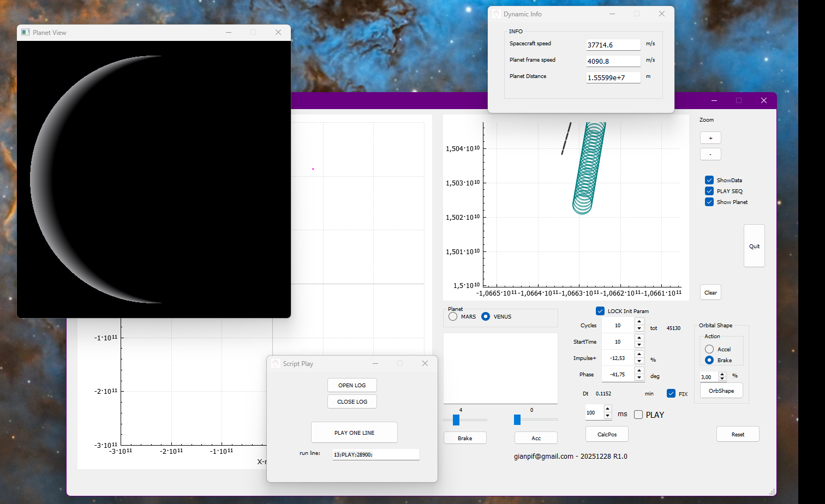This screenshot has height=504, width=825.
Task: Toggle the PLAY SEQ checkbox
Action: click(x=709, y=191)
